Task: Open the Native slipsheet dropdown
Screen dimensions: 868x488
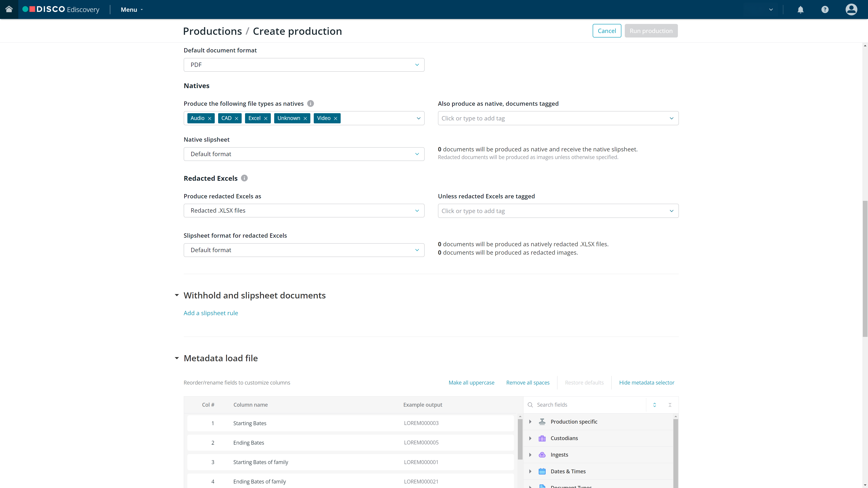Action: pyautogui.click(x=304, y=154)
